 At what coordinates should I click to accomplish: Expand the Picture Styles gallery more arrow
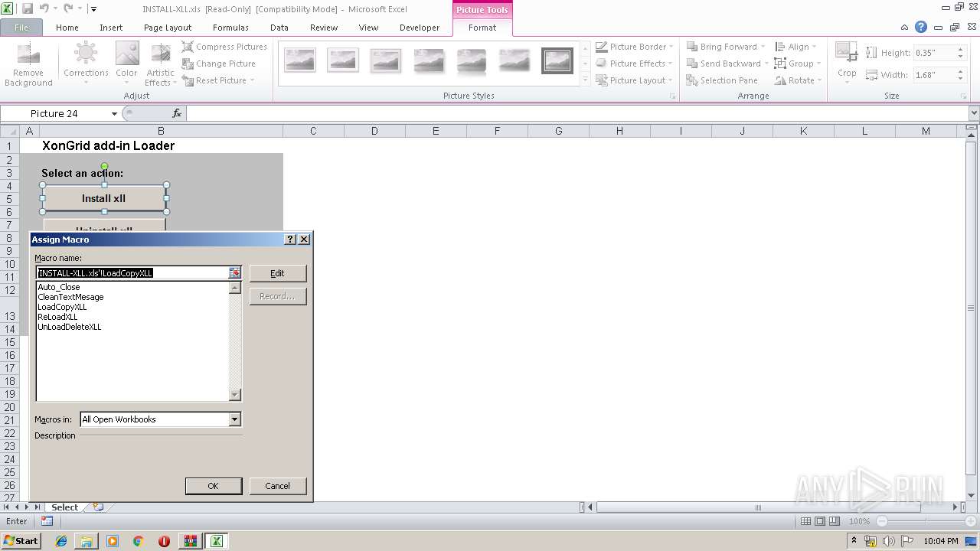[586, 80]
